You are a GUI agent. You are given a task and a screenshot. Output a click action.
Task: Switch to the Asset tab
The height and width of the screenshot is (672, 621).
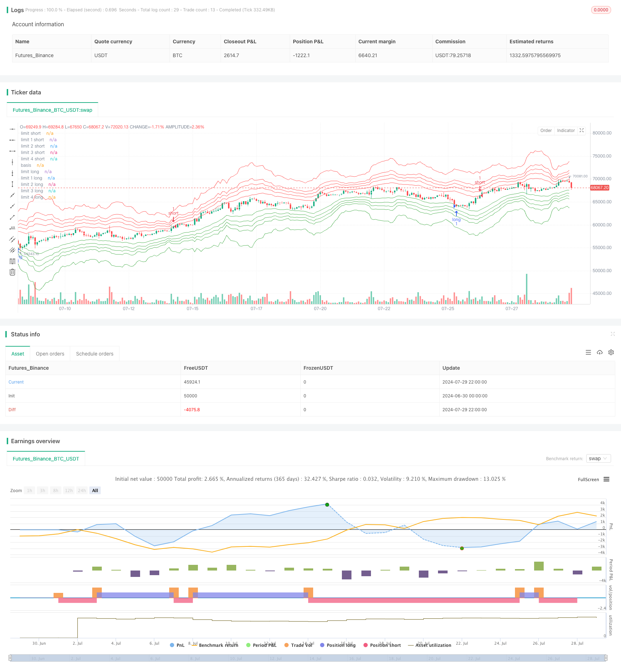click(18, 354)
